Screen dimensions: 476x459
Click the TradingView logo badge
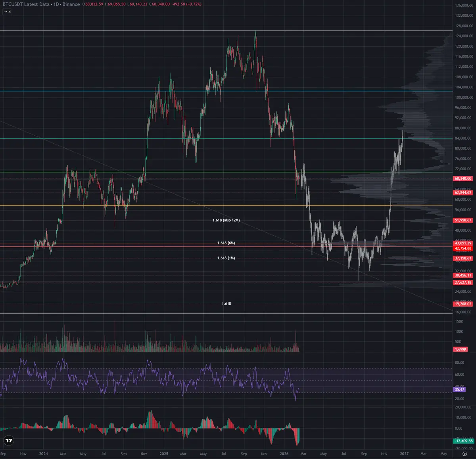click(x=9, y=440)
